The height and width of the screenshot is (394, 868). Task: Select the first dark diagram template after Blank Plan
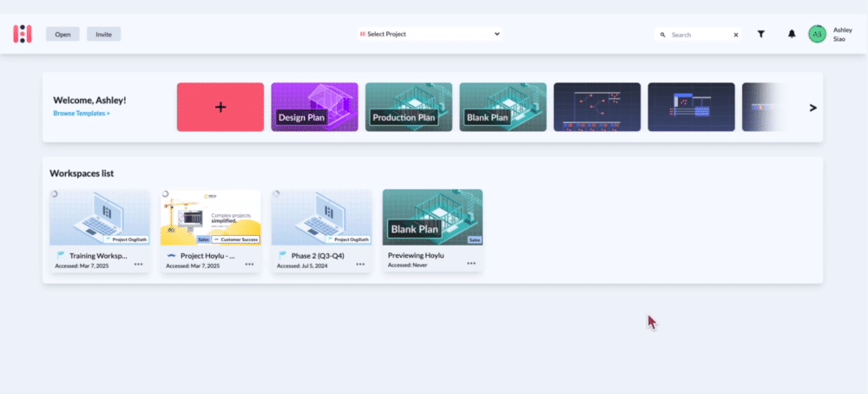coord(597,107)
